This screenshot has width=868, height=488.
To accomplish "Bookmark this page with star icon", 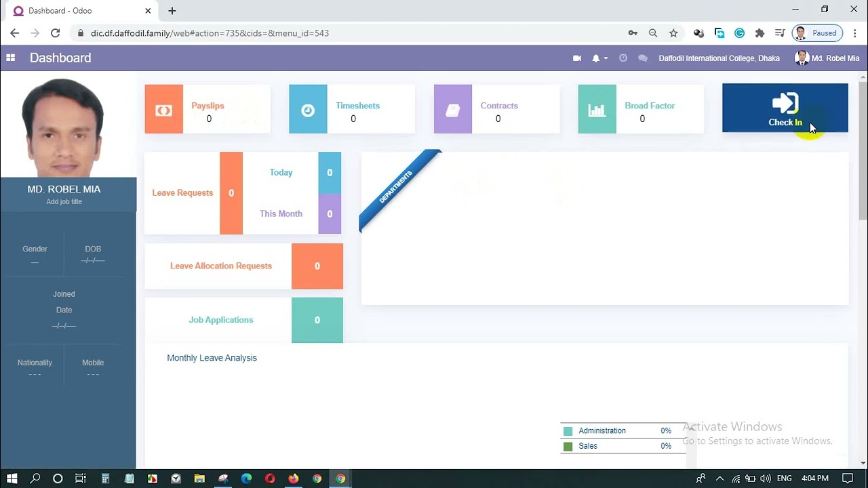I will tap(673, 33).
